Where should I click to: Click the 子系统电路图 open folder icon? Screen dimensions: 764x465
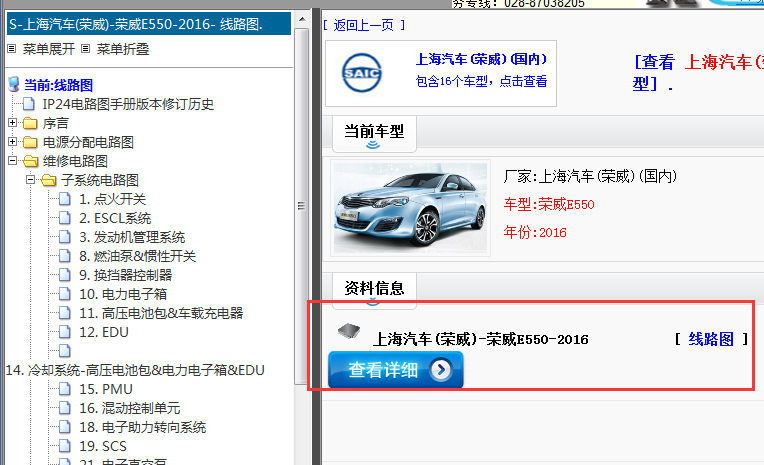click(x=49, y=180)
